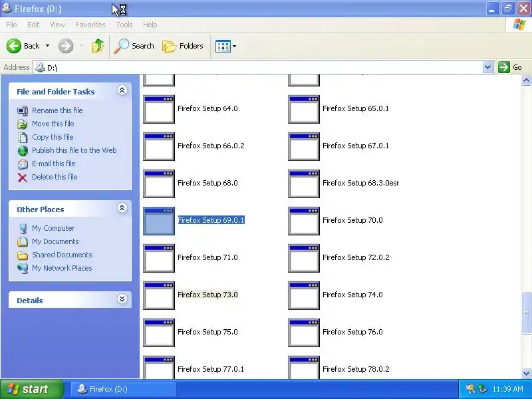Viewport: 532px width, 399px height.
Task: Open My Network Places link
Action: tap(62, 268)
